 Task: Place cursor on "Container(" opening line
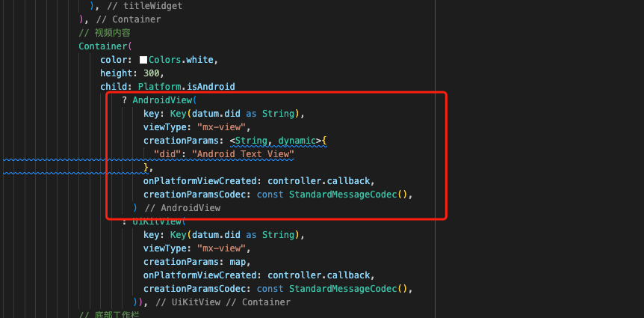(105, 46)
